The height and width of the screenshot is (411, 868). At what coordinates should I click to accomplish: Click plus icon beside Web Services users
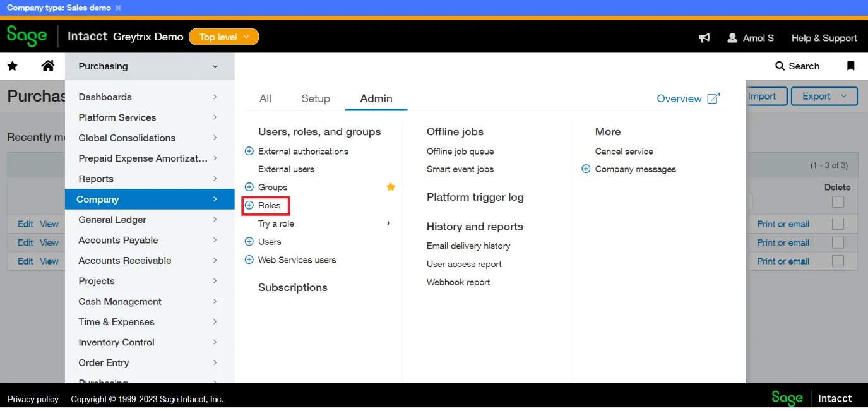pos(249,259)
